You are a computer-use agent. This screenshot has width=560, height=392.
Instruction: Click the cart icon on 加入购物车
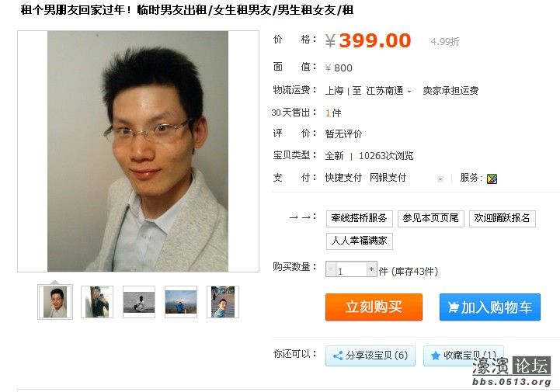pos(453,307)
